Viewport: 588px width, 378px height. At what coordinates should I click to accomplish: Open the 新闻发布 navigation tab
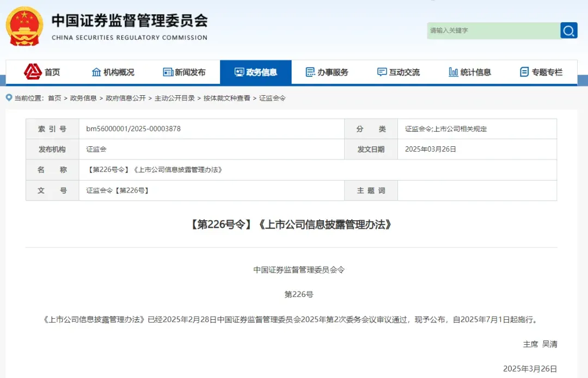(185, 72)
